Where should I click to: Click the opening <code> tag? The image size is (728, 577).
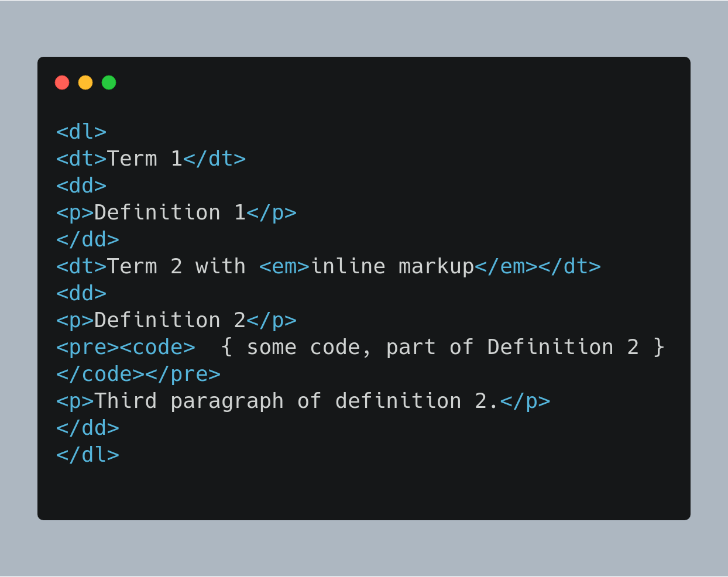pos(157,347)
